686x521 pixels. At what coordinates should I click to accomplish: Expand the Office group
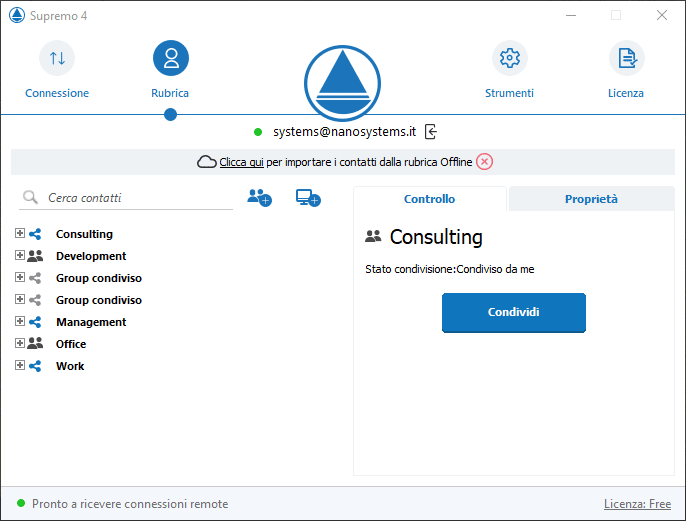pyautogui.click(x=20, y=343)
